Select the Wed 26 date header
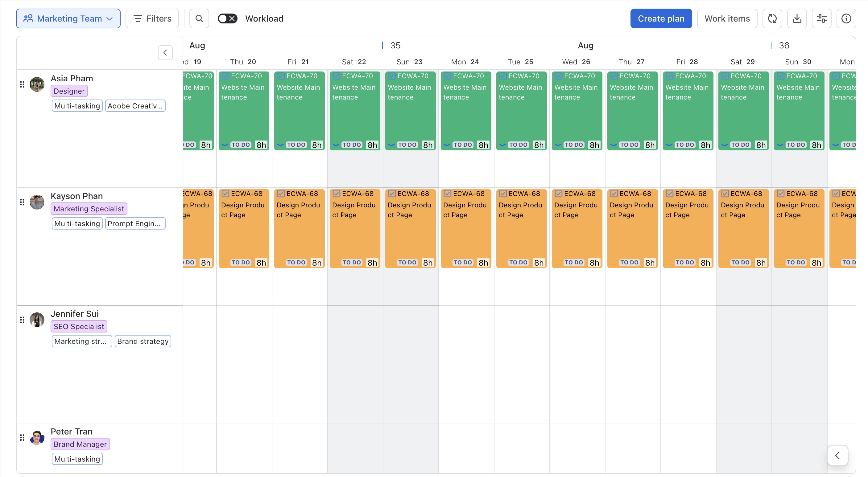The height and width of the screenshot is (477, 868). 576,62
